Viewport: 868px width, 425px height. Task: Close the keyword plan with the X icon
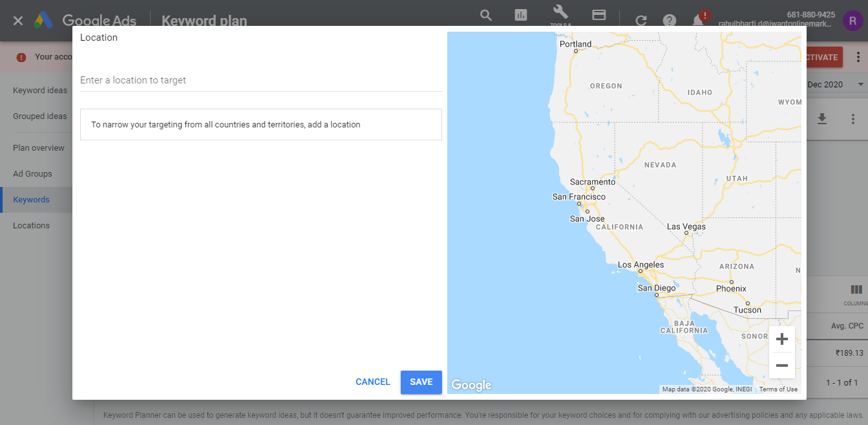[x=18, y=21]
